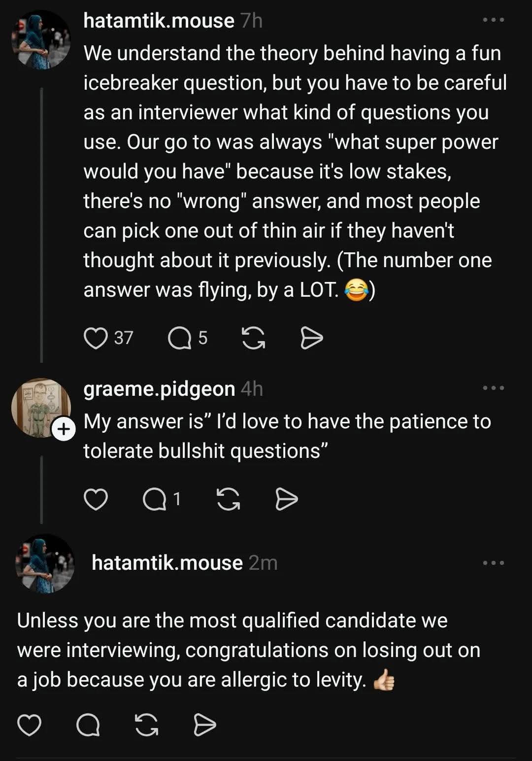
Task: Like the first post with 37 likes
Action: coord(96,338)
